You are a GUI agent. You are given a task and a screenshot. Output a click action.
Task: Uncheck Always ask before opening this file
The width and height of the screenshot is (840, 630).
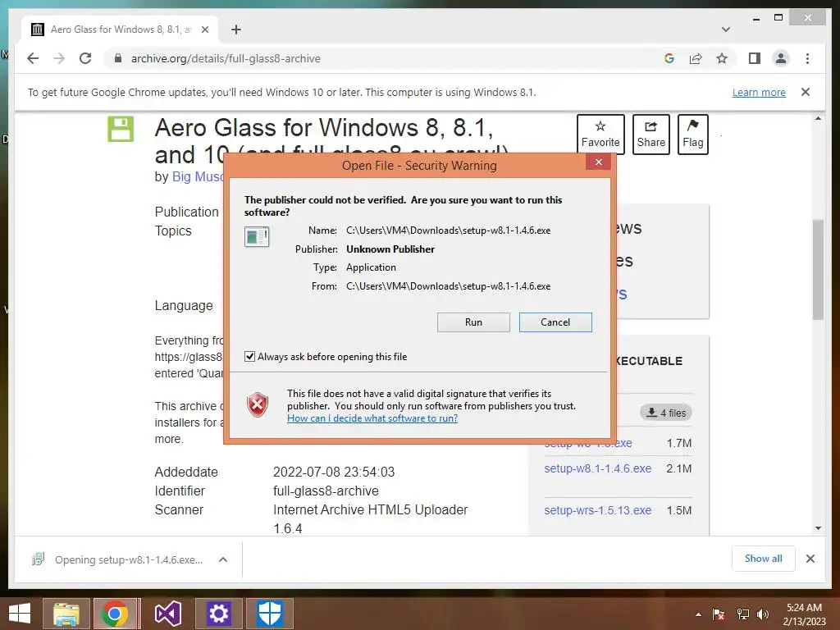pyautogui.click(x=249, y=356)
